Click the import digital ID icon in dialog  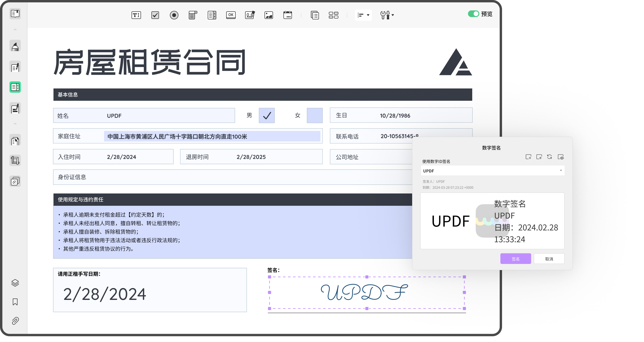click(x=539, y=157)
